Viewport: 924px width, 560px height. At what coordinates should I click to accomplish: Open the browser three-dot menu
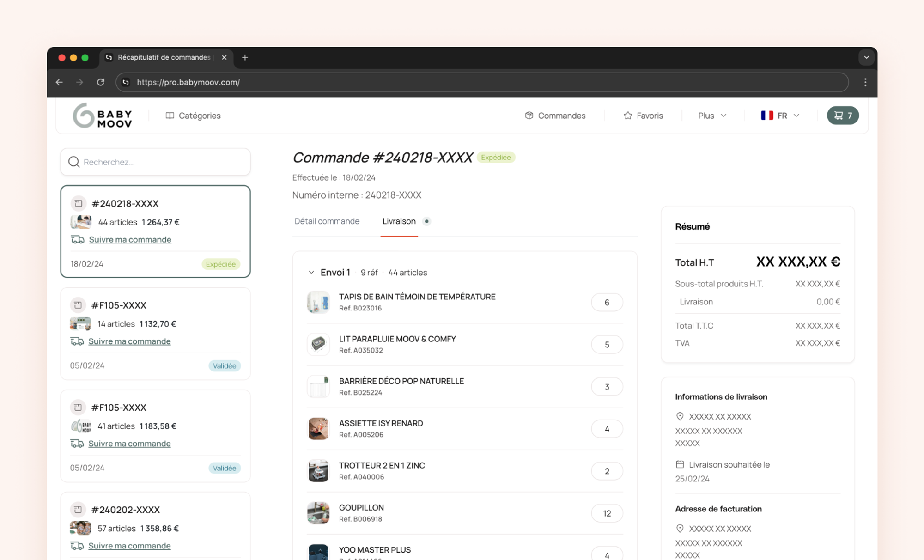tap(865, 82)
